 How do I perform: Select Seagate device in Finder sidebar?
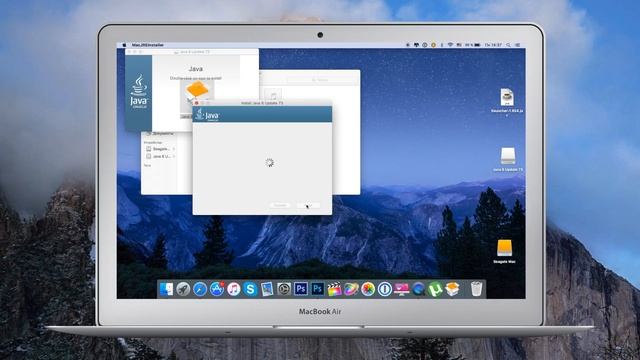coord(160,149)
